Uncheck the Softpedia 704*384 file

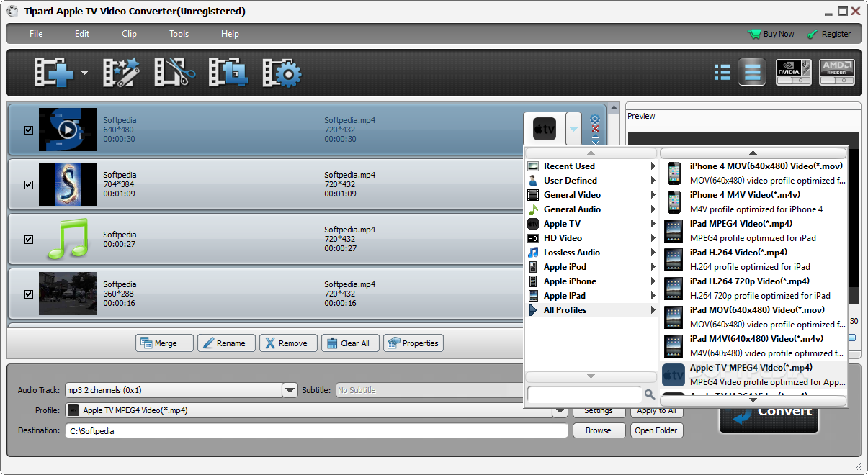point(29,185)
